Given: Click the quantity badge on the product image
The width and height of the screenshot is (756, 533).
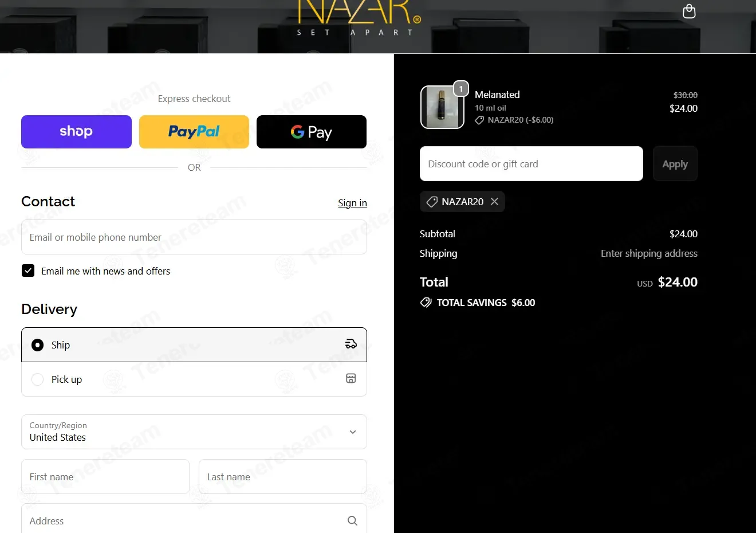Looking at the screenshot, I should pyautogui.click(x=461, y=89).
